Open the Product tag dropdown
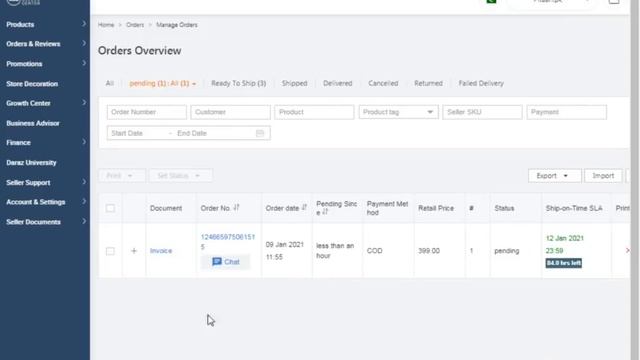Viewport: 640px width, 360px height. (398, 112)
